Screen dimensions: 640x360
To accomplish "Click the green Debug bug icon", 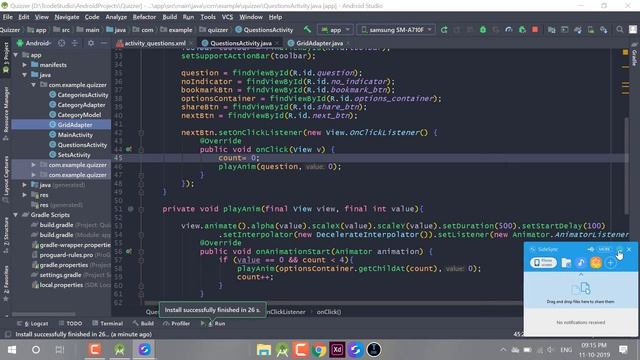I will [x=483, y=29].
